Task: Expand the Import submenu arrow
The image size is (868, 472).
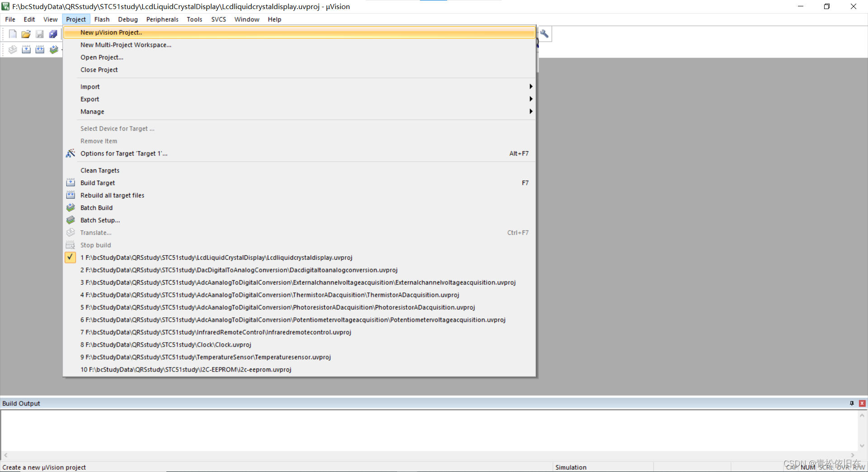Action: click(531, 86)
